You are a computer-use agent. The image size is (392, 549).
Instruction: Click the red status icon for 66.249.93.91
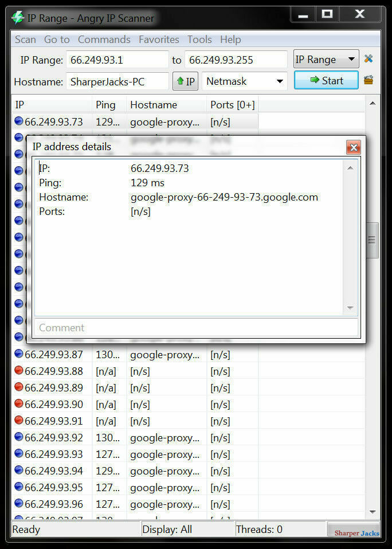point(18,420)
